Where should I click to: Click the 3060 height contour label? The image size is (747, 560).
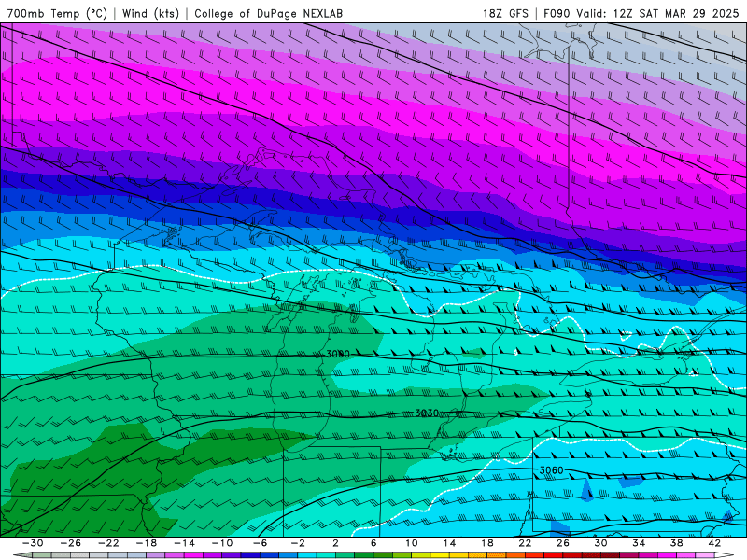551,470
